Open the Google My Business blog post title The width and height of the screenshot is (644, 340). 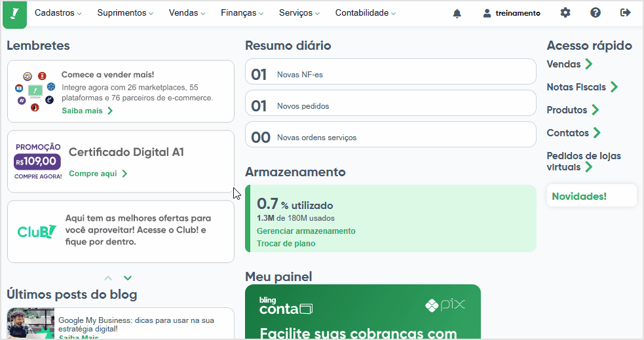136,324
